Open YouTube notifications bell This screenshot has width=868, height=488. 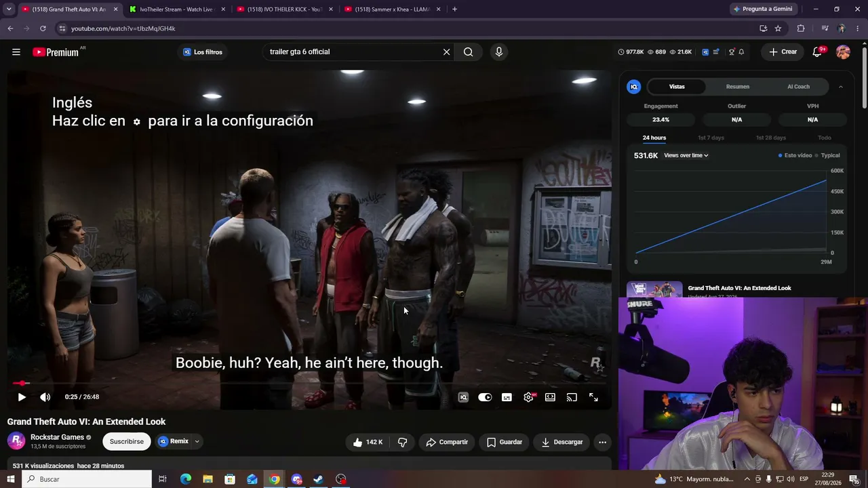[x=818, y=52]
